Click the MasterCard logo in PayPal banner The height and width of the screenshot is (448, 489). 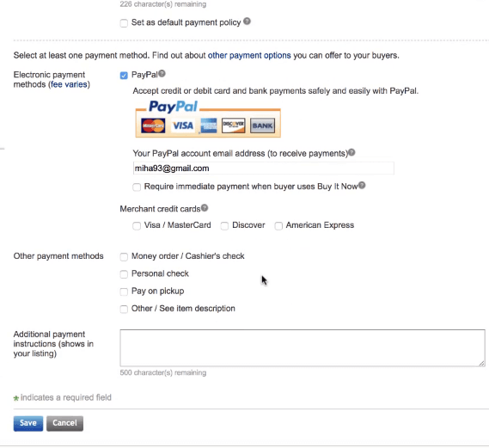point(153,126)
